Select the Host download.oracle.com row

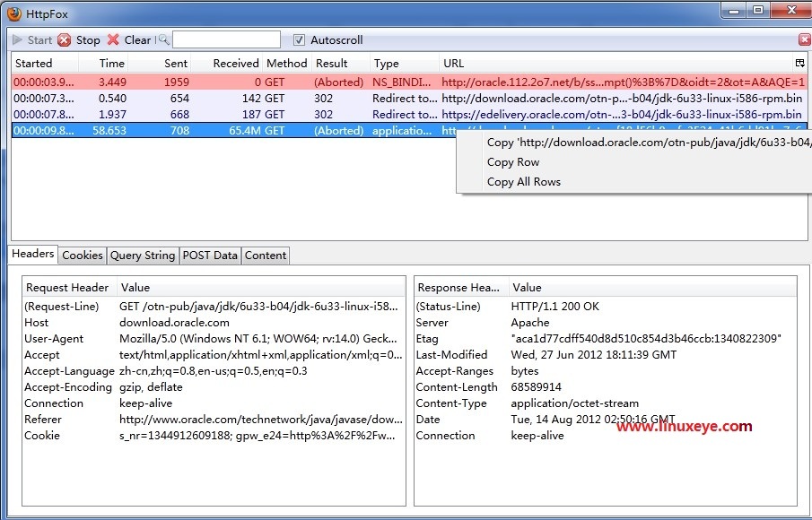point(214,323)
